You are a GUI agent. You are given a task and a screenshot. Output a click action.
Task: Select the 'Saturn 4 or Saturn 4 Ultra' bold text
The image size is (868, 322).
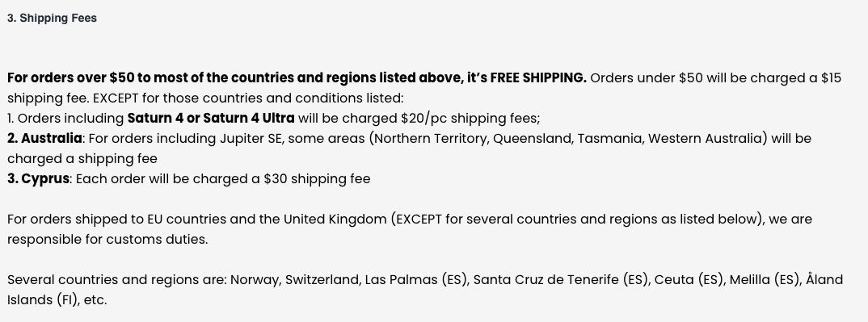(x=211, y=118)
